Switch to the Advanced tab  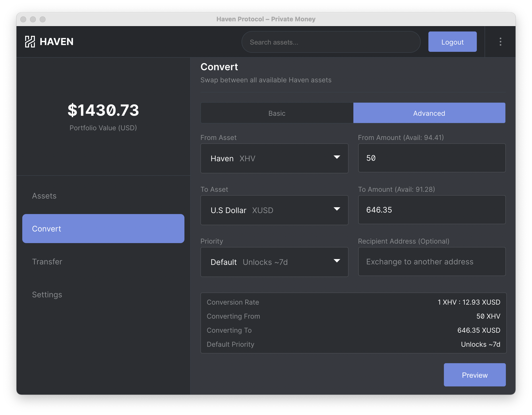click(429, 113)
